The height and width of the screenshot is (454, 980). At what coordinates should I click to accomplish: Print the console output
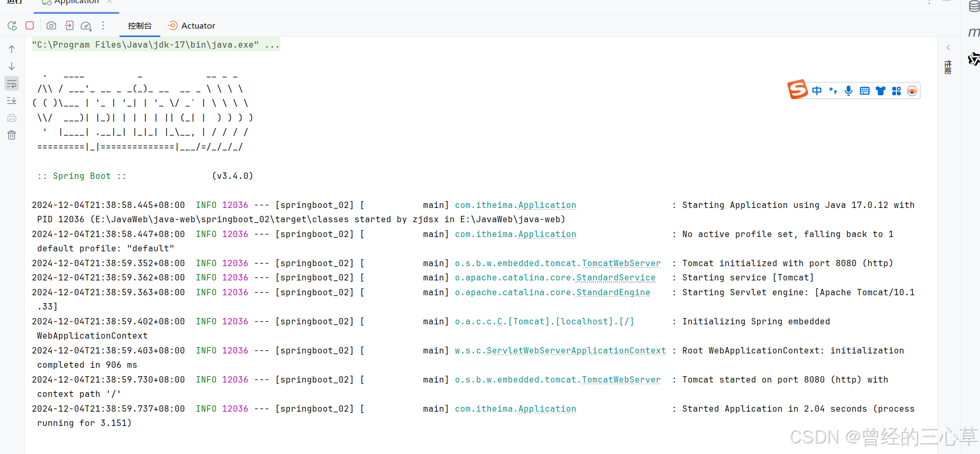[12, 118]
